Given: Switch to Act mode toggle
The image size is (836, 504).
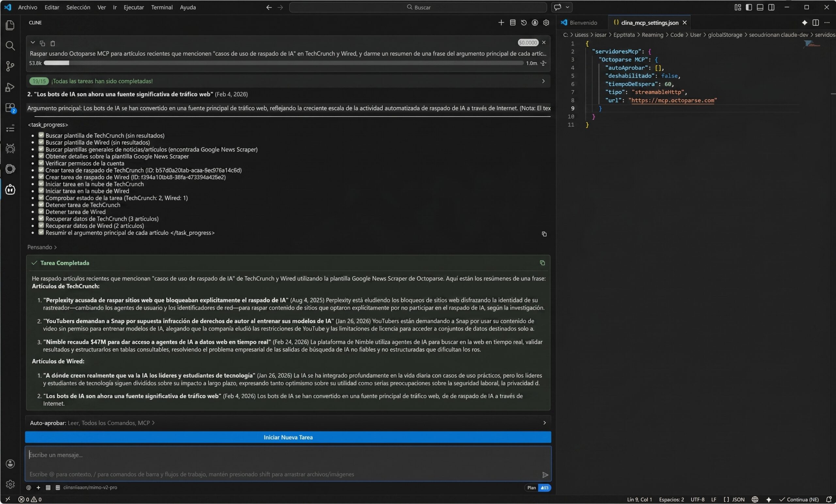Looking at the screenshot, I should pos(545,488).
